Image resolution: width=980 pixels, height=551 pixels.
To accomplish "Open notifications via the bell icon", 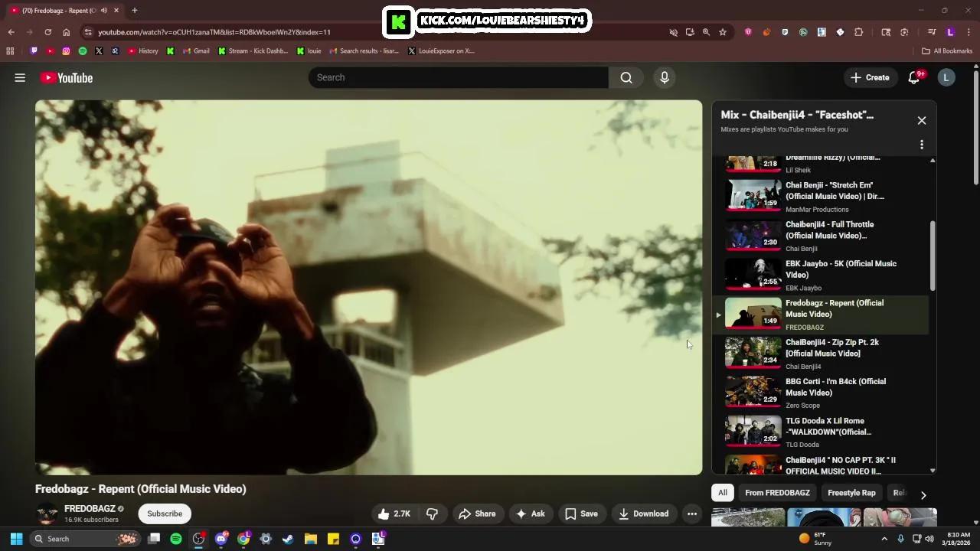I will click(913, 77).
